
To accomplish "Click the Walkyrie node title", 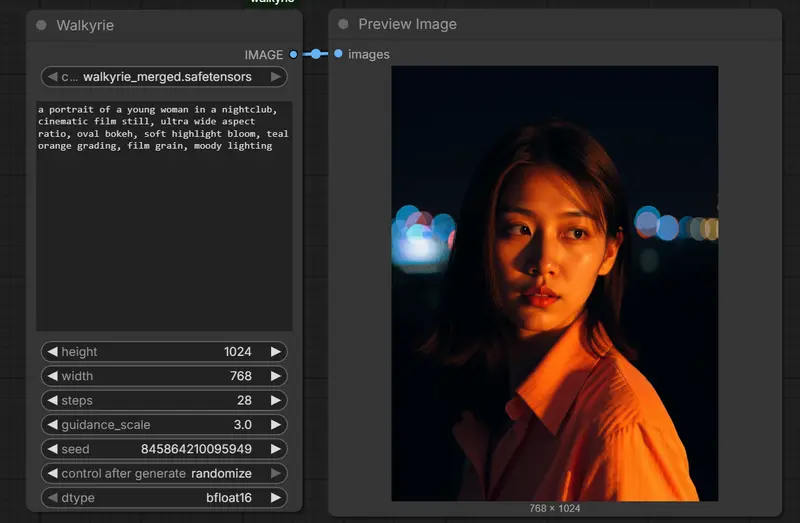I will coord(85,25).
